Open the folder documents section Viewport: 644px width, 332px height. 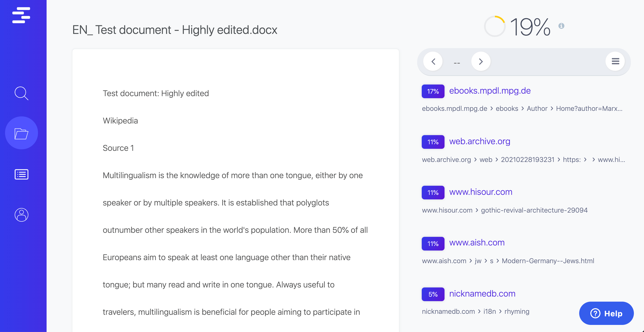(x=22, y=133)
